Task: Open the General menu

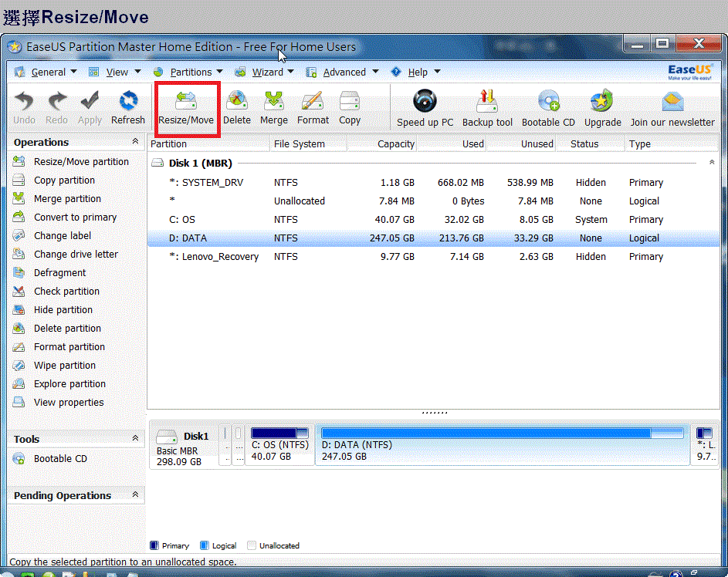Action: tap(46, 73)
